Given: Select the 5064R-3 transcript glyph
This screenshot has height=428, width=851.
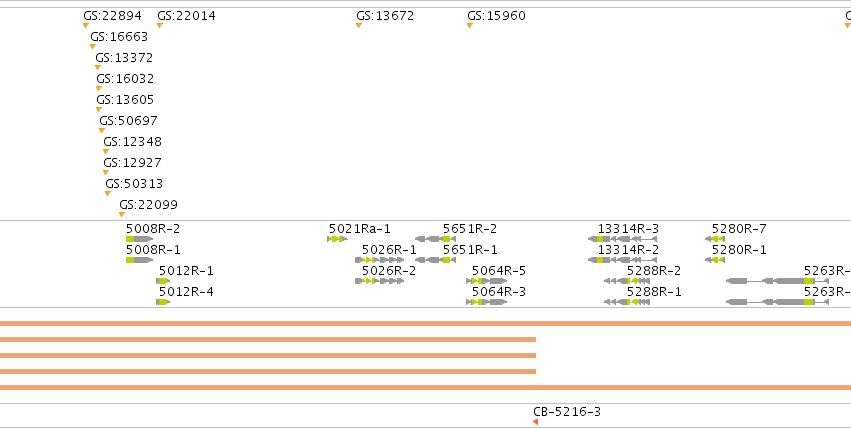Looking at the screenshot, I should point(486,302).
